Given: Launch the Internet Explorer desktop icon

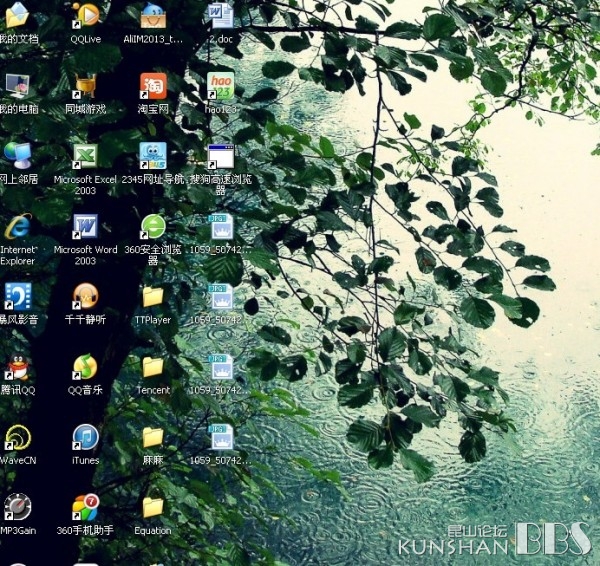Looking at the screenshot, I should pos(18,226).
